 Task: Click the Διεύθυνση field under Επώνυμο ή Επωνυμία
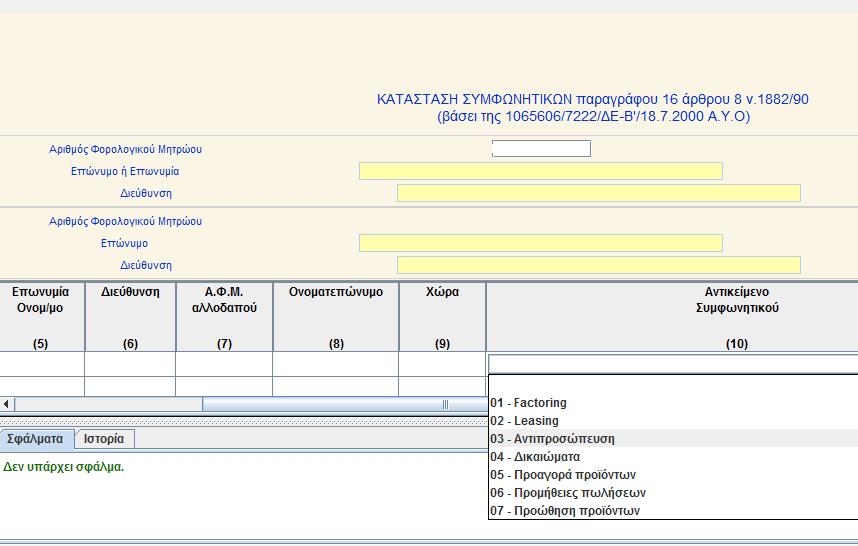tap(599, 193)
